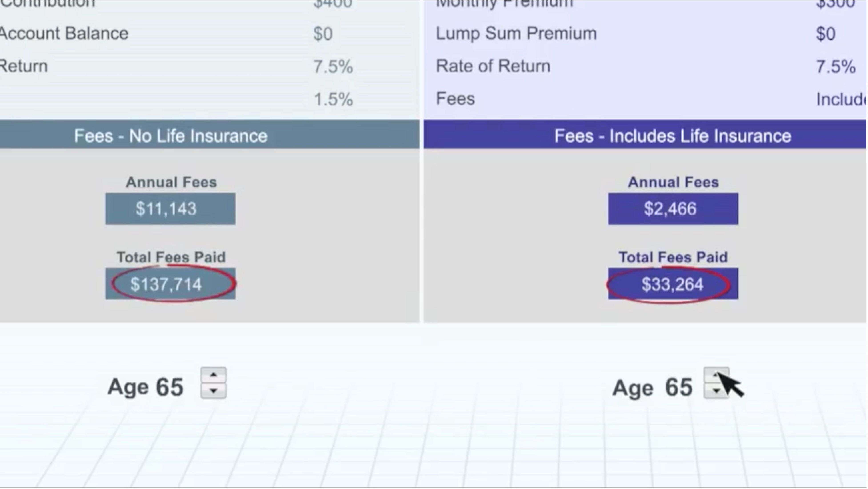
Task: Click the left panel's 7.5% return value
Action: 333,66
